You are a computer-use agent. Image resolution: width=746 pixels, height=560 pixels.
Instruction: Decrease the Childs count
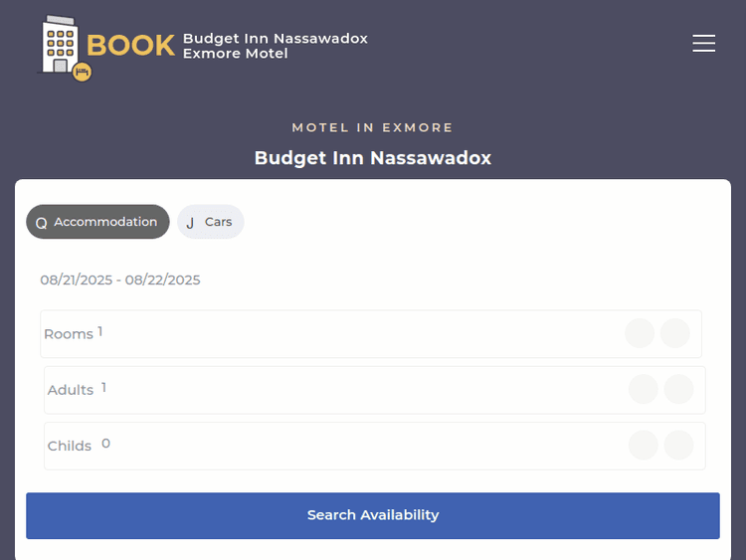[644, 445]
